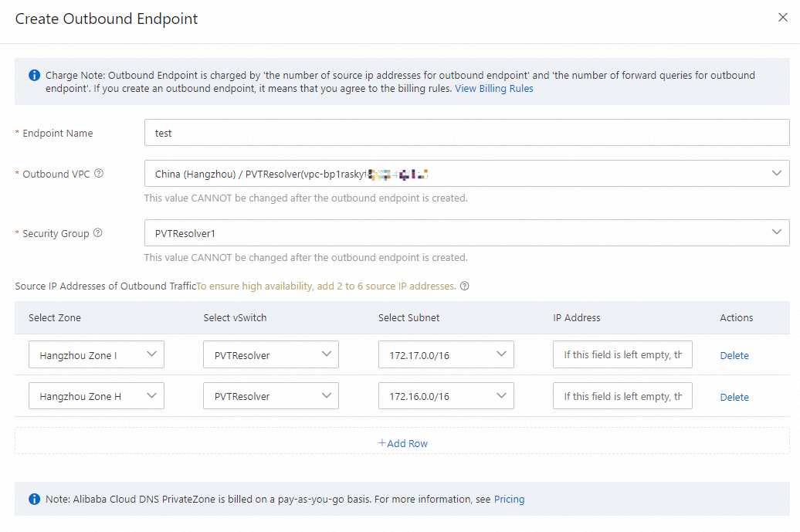
Task: Expand the vSwitch dropdown in the second row
Action: click(x=271, y=396)
